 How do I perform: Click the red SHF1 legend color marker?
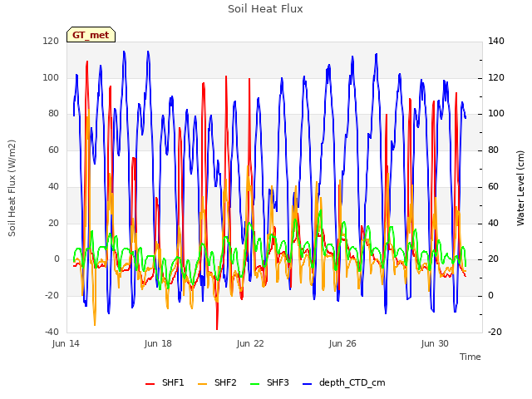coord(150,384)
